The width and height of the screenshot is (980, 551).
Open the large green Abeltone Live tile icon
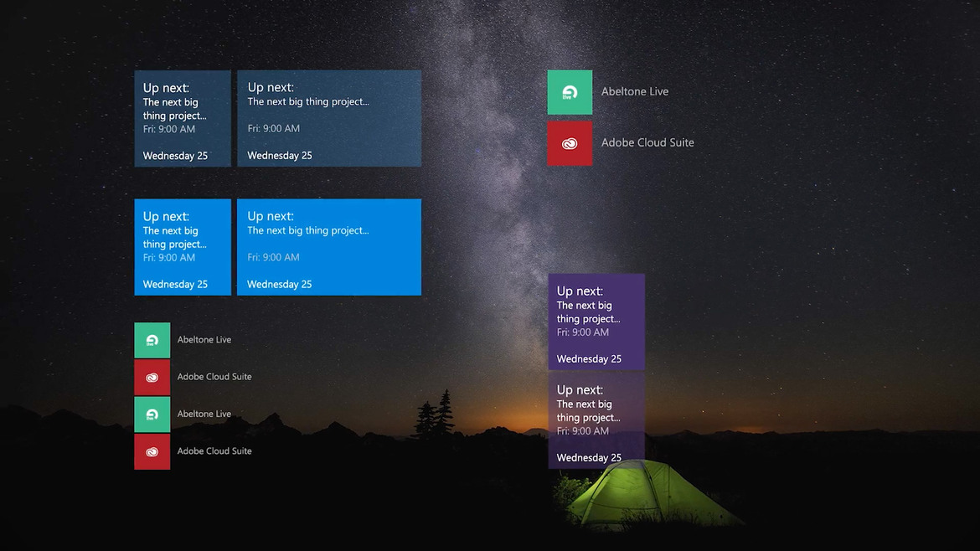(570, 92)
